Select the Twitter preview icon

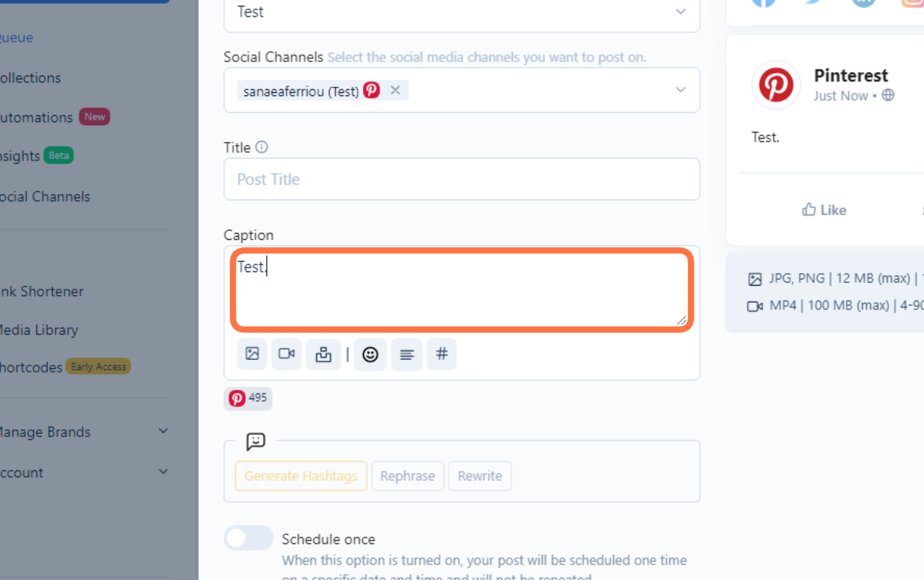tap(812, 2)
